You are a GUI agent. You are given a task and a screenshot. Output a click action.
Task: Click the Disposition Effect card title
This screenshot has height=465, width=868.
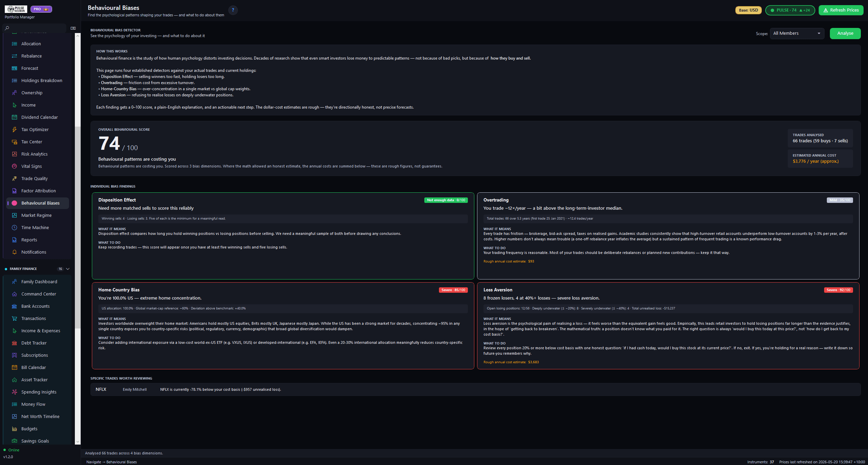click(117, 200)
